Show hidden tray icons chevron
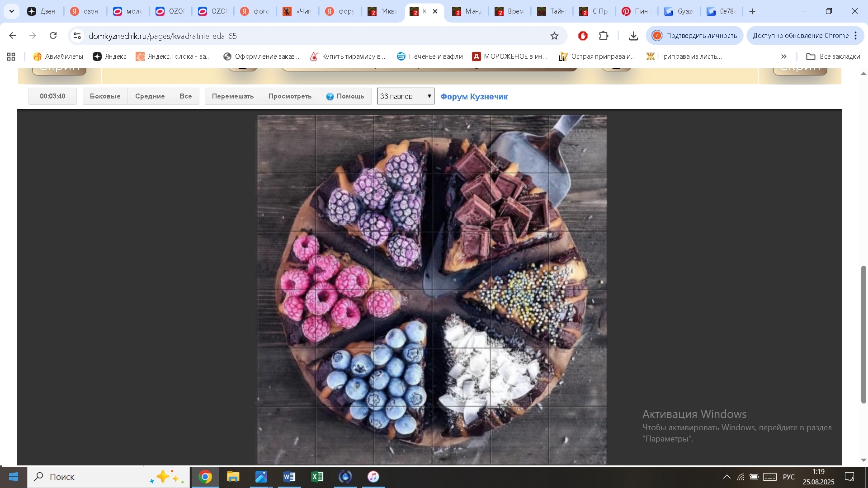 726,477
